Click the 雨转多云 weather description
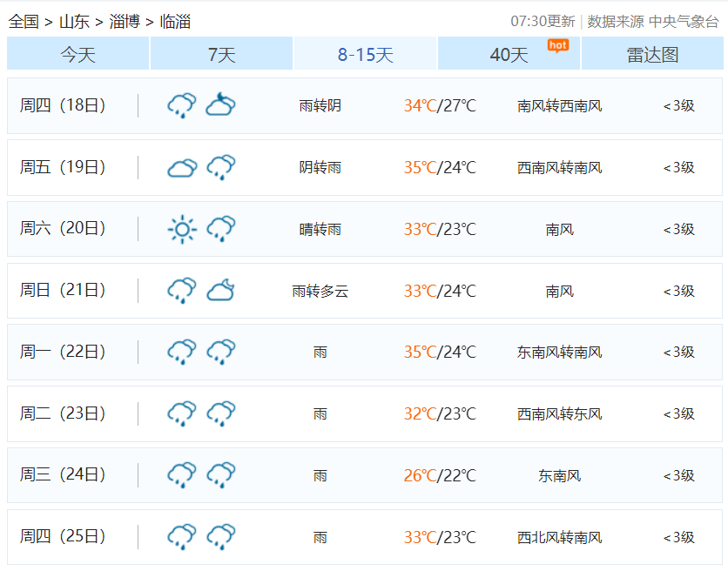The width and height of the screenshot is (728, 571). [320, 291]
